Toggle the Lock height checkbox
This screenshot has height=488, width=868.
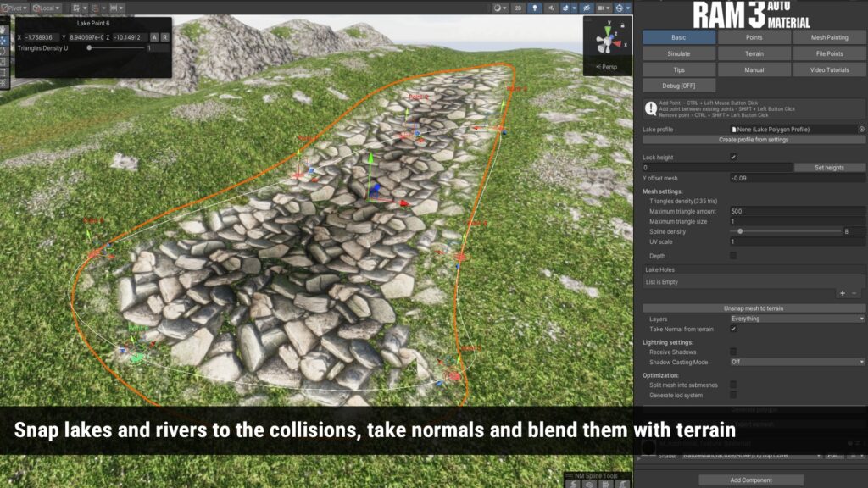[733, 157]
